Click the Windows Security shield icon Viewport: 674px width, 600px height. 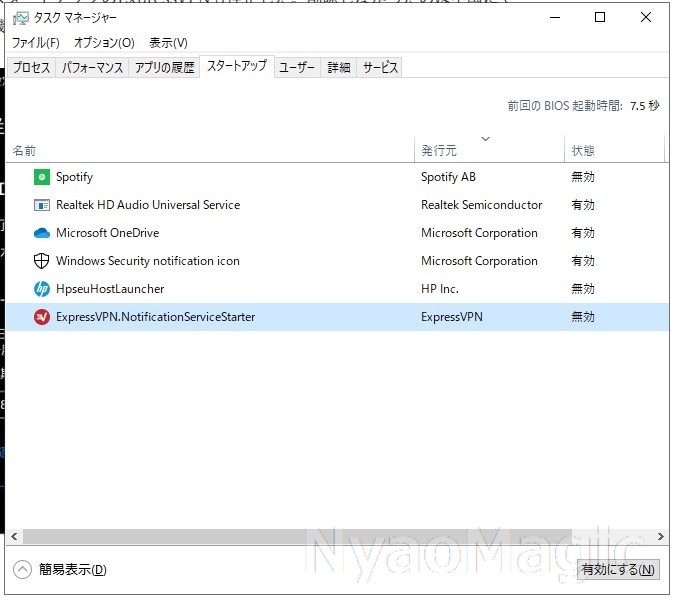click(x=42, y=261)
